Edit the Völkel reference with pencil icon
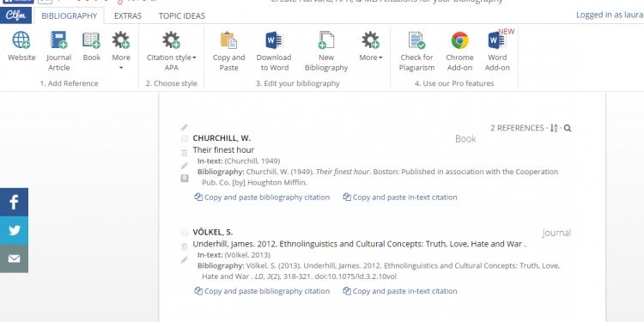This screenshot has width=644, height=322. pos(185,259)
